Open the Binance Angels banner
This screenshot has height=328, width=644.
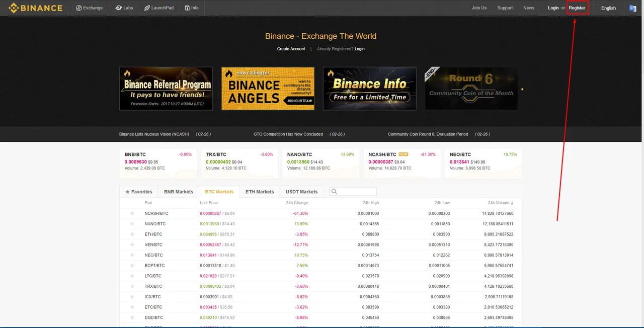(268, 89)
